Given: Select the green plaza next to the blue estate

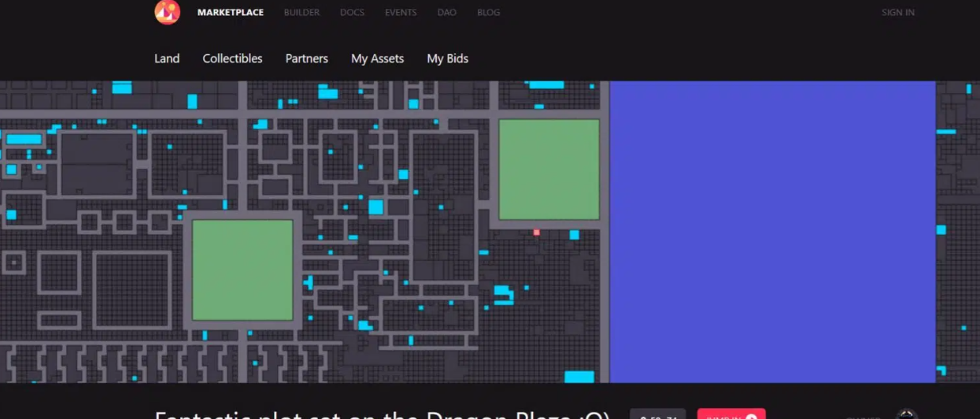Looking at the screenshot, I should pos(549,169).
